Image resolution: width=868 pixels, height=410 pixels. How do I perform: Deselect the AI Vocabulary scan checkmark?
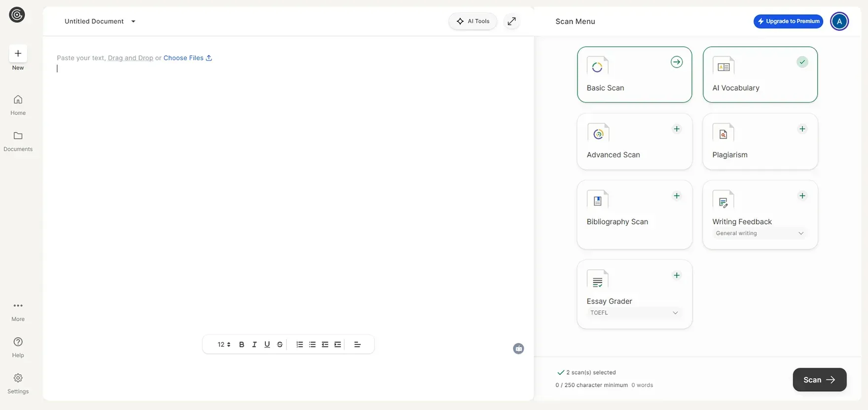(802, 62)
